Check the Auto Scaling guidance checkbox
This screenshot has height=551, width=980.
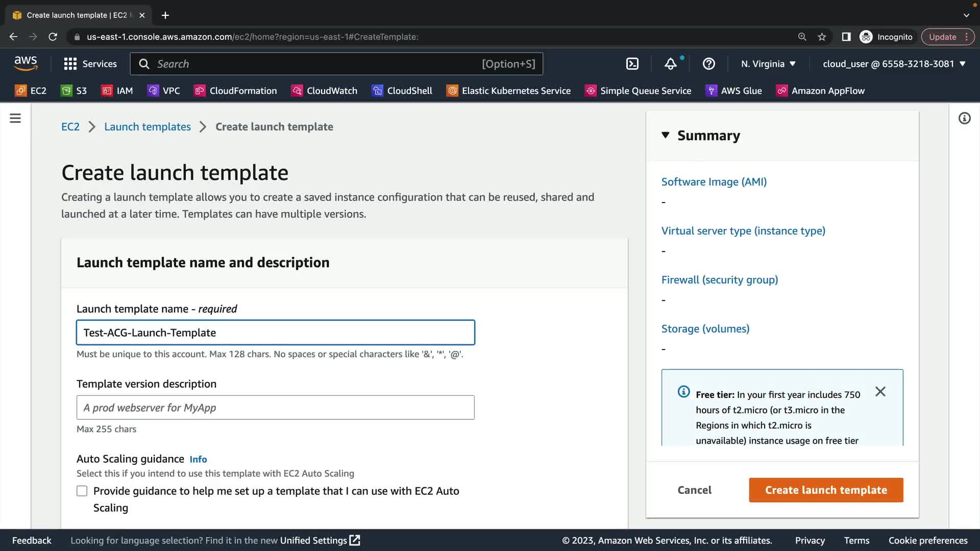pyautogui.click(x=82, y=491)
